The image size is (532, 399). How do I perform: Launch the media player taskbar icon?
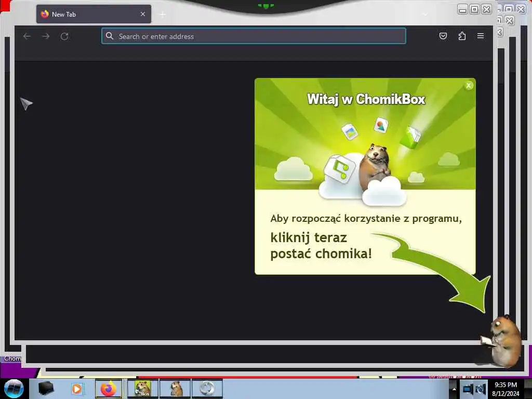[x=77, y=389]
